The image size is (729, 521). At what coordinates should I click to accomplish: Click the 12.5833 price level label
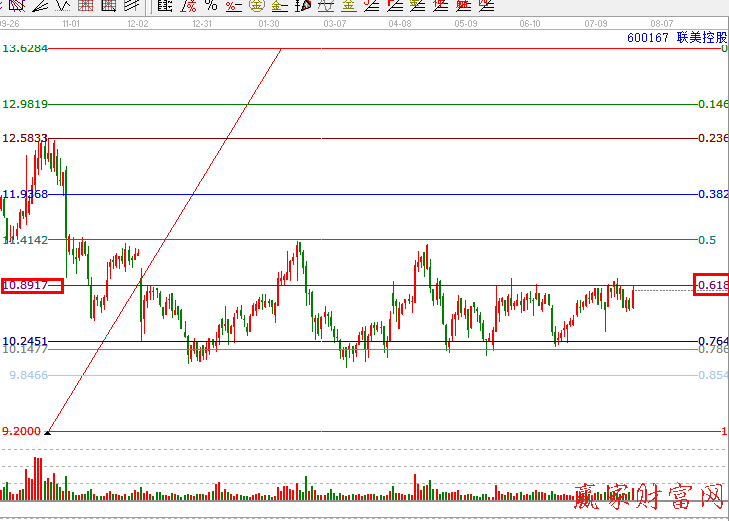click(25, 138)
